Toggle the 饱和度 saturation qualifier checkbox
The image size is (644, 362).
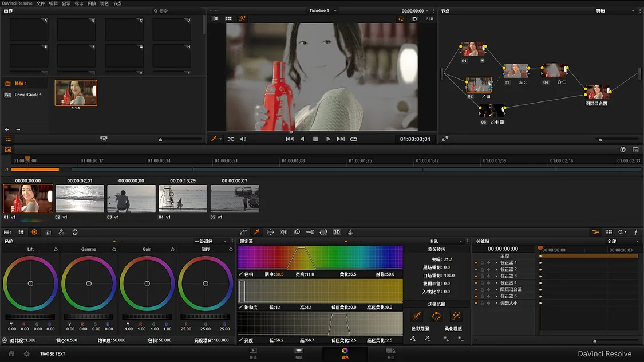[241, 308]
